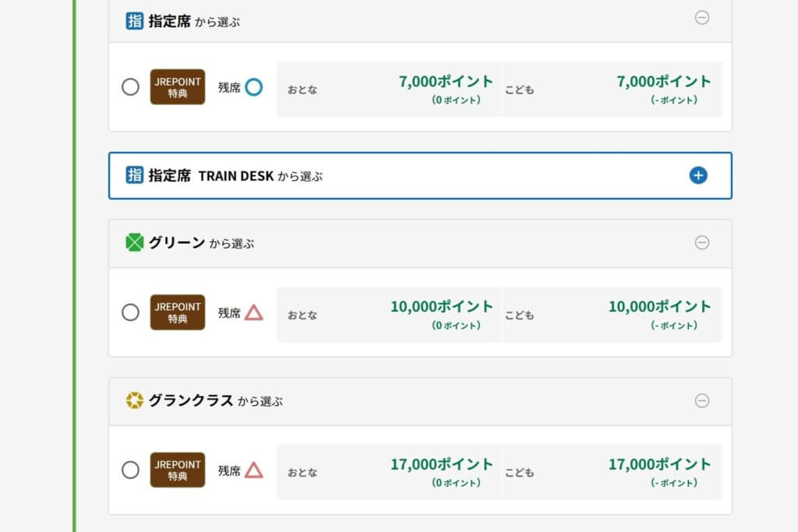798x532 pixels.
Task: Click the 指定席 TRAIN DESK section icon
Action: pos(134,175)
